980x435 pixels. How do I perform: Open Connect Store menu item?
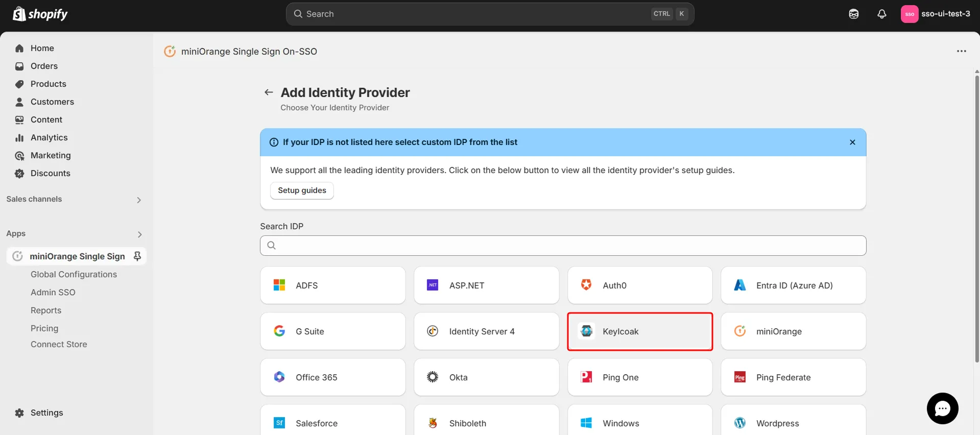[x=59, y=344]
